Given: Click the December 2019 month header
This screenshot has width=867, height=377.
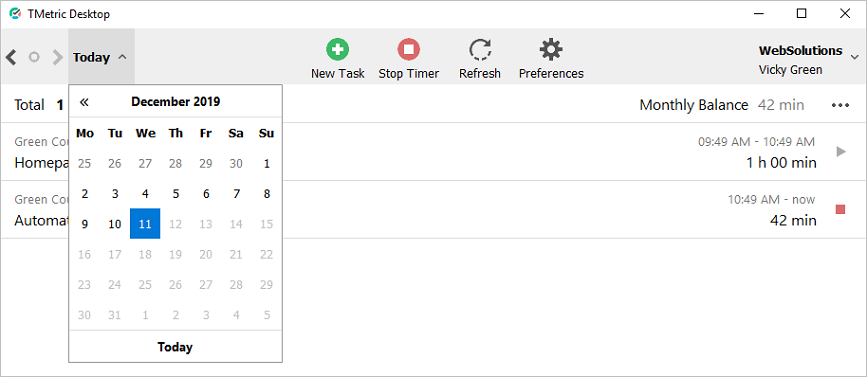Looking at the screenshot, I should point(175,102).
